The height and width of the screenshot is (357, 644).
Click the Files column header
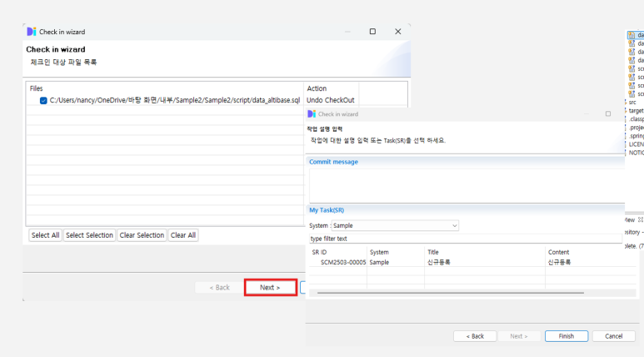tap(36, 88)
